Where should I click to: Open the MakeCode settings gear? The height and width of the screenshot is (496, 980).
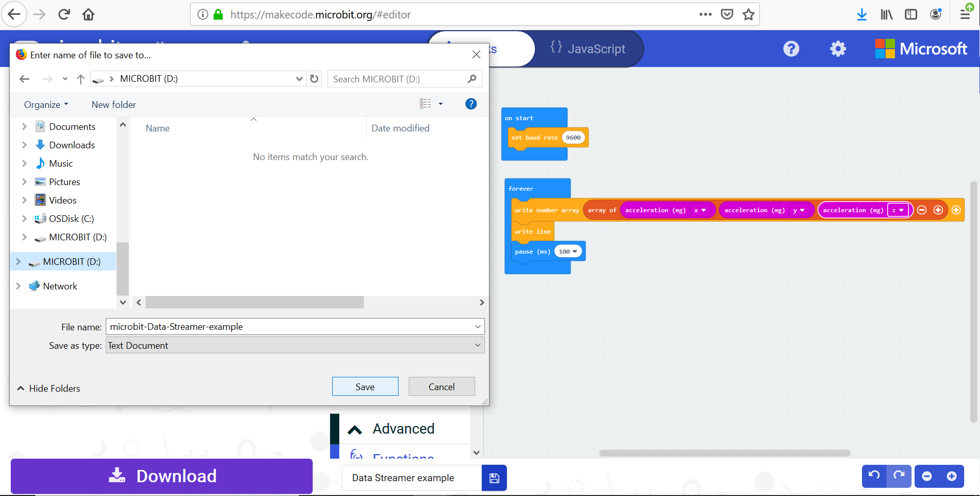pos(837,49)
